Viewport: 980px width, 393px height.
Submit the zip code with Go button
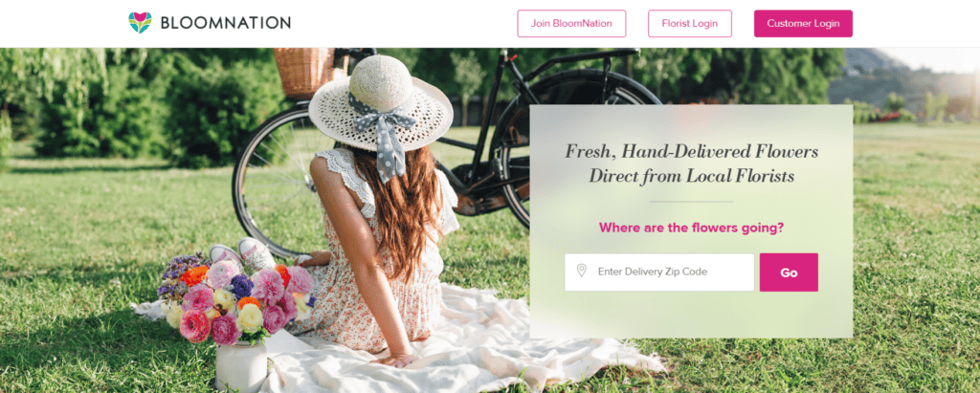click(789, 272)
